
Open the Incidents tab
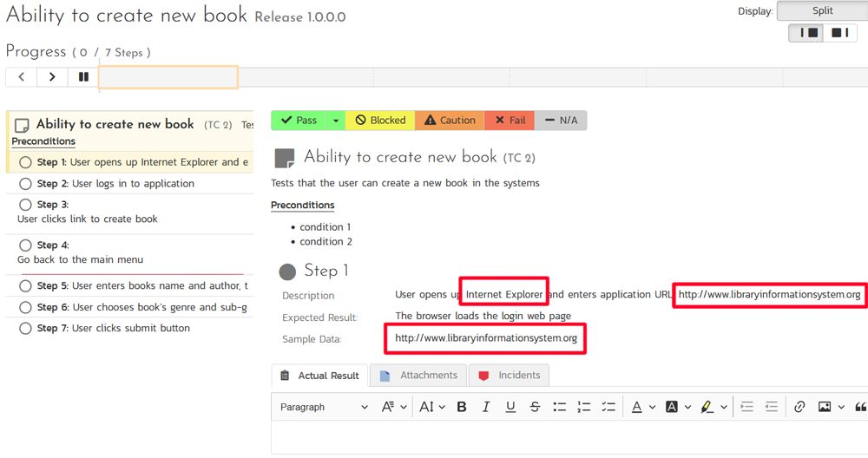(x=510, y=376)
